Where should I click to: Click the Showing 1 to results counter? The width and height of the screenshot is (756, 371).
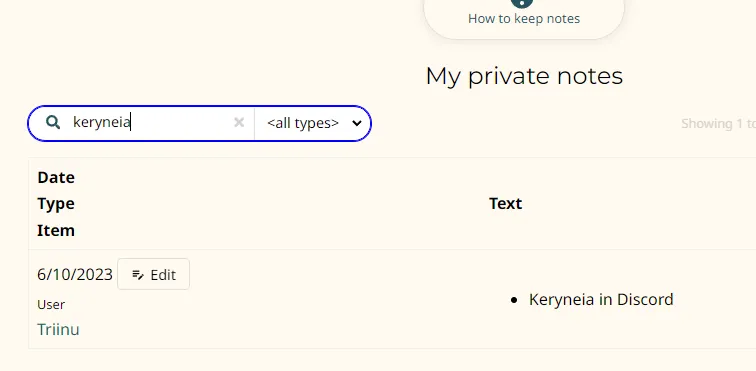[718, 124]
